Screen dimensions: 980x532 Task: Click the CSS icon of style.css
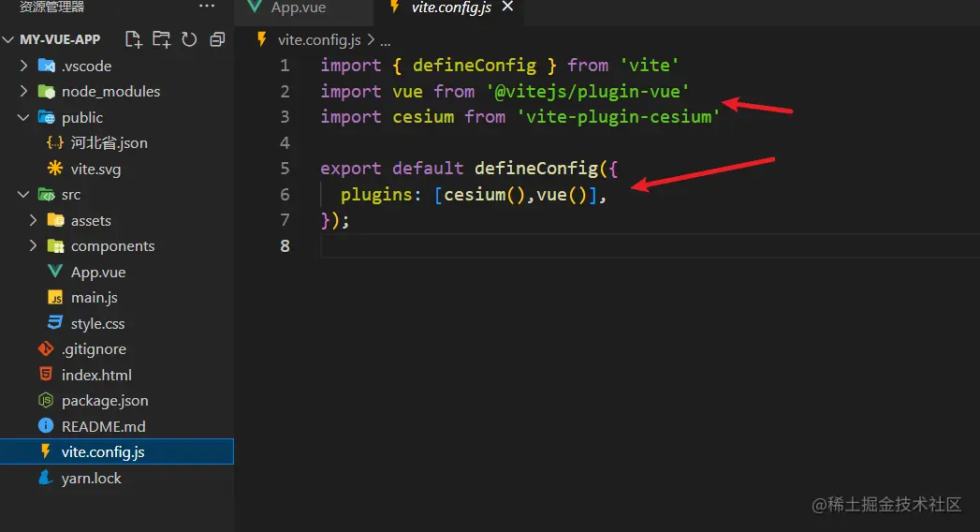(55, 322)
